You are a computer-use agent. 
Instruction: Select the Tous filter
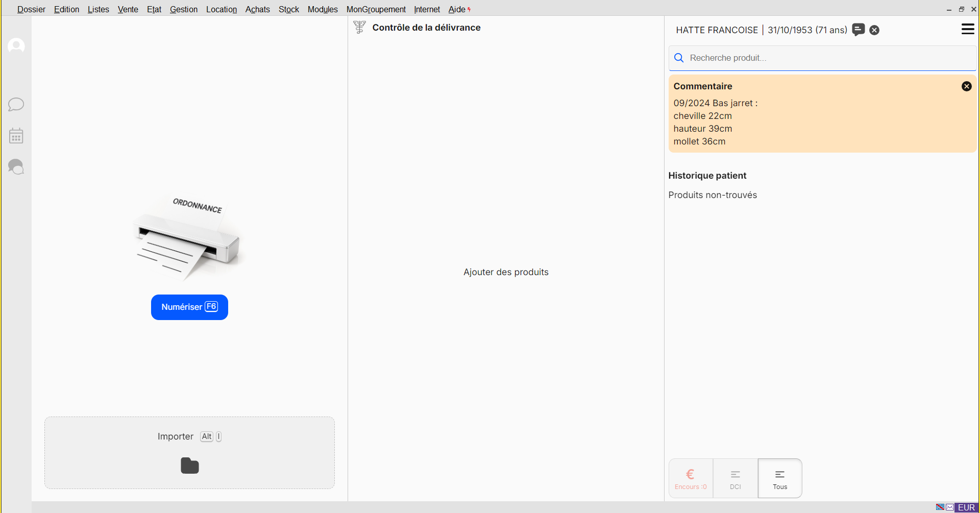(x=780, y=478)
